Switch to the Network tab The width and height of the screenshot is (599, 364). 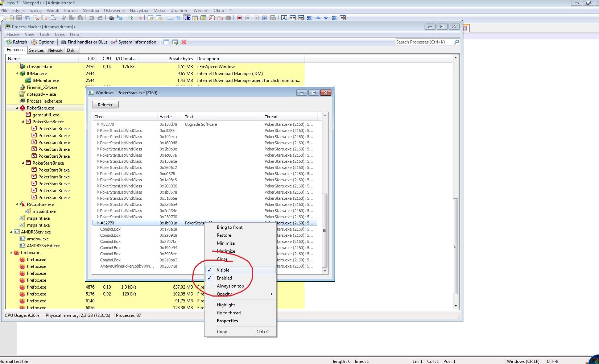(x=55, y=50)
